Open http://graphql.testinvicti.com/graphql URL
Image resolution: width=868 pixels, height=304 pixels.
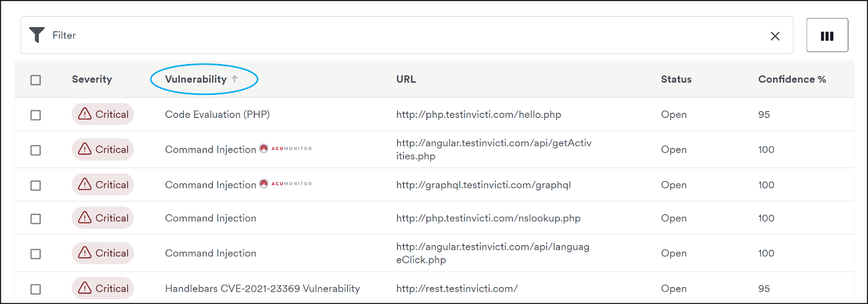(483, 185)
